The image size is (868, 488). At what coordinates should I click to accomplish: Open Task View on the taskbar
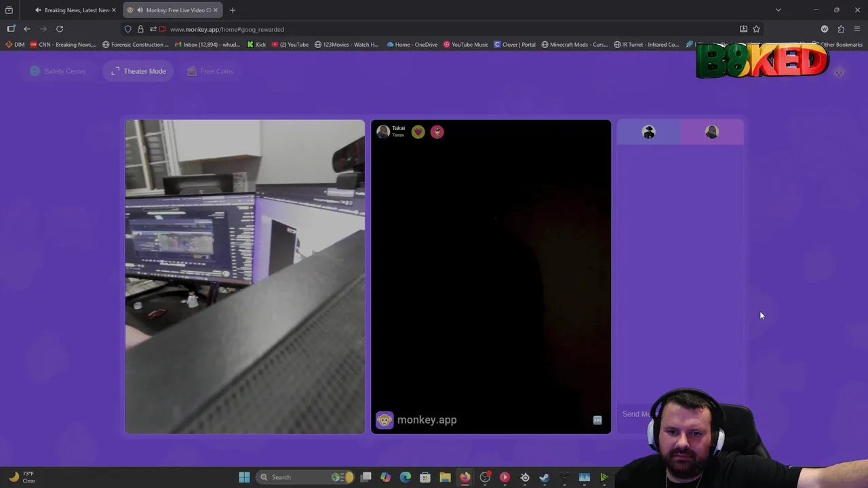pos(366,477)
